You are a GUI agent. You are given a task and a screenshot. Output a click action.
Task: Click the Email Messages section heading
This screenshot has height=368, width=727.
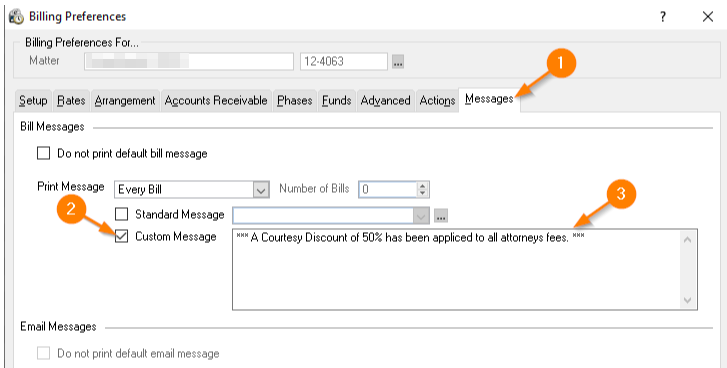click(x=58, y=327)
